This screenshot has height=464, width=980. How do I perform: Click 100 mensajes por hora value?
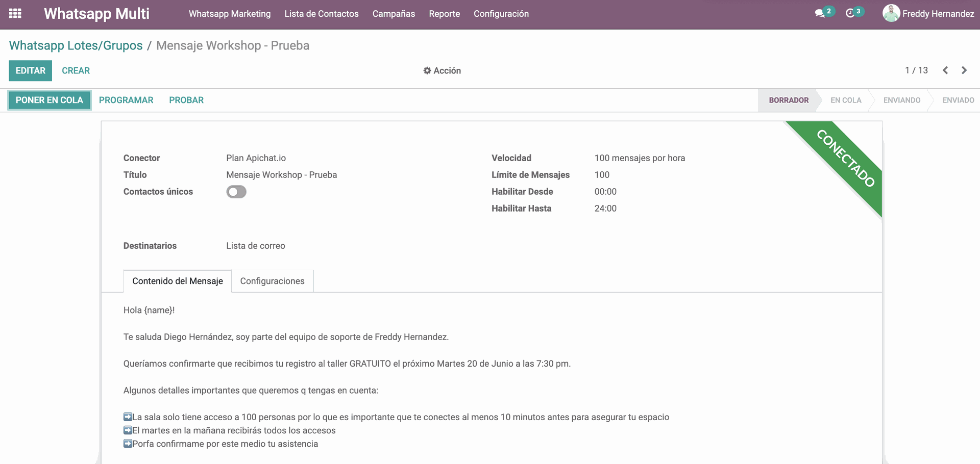pos(640,158)
